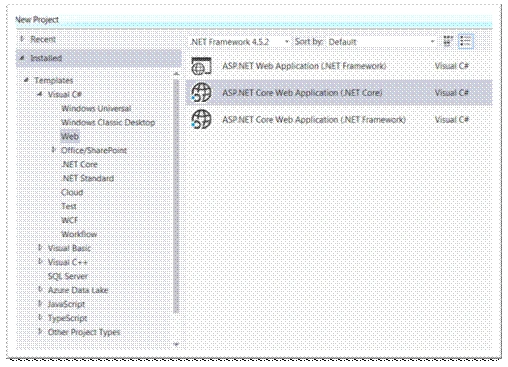Choose ASP.NET Core Web Application (.NET Framework)

coord(339,119)
